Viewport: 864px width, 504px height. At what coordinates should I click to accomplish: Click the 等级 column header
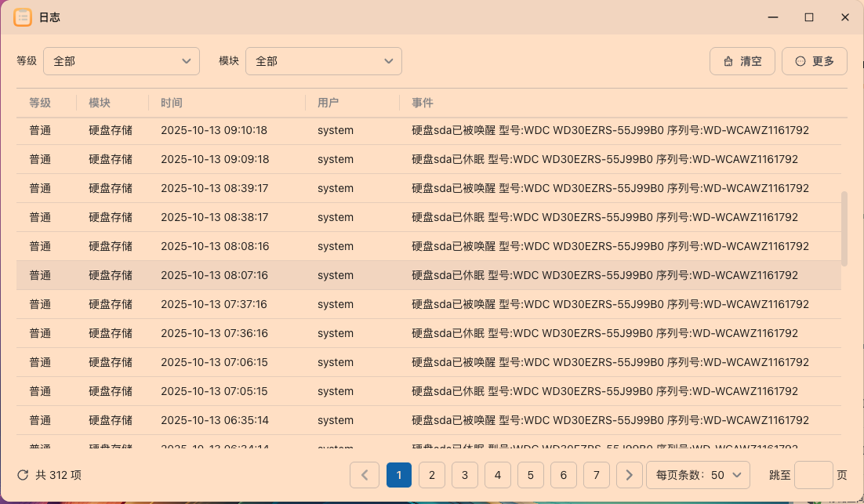click(40, 103)
